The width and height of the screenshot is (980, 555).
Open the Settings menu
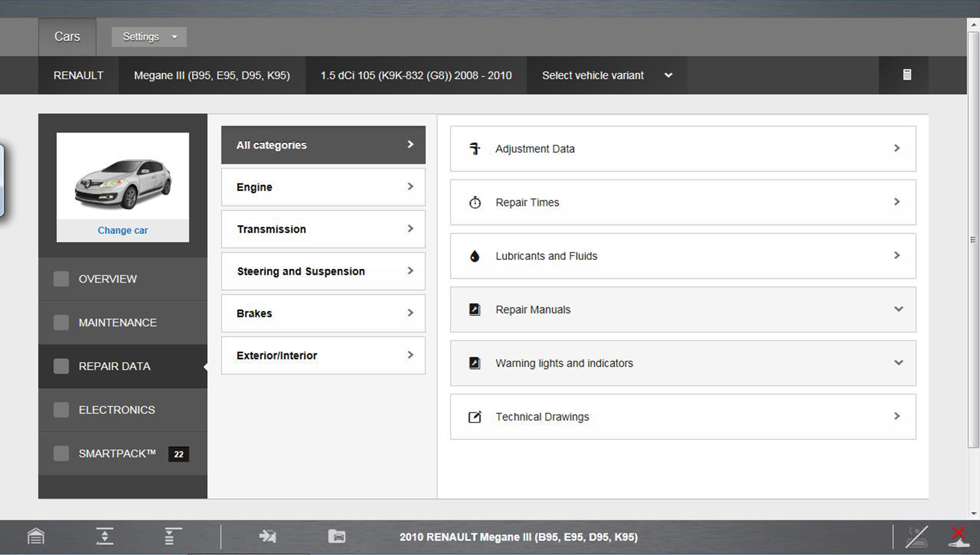tap(149, 37)
